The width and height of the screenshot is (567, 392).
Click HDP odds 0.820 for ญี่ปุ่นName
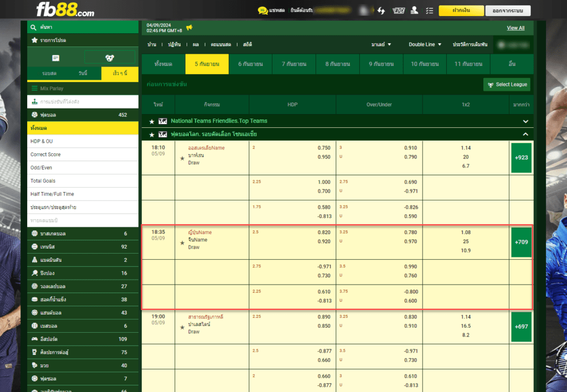323,233
